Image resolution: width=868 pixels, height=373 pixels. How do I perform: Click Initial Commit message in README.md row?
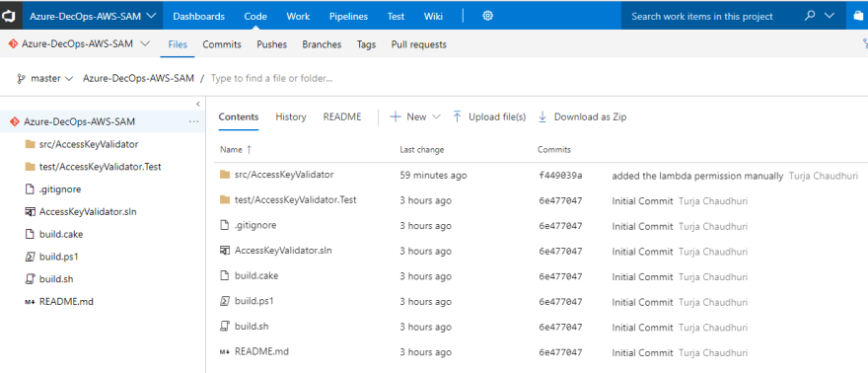pos(643,352)
